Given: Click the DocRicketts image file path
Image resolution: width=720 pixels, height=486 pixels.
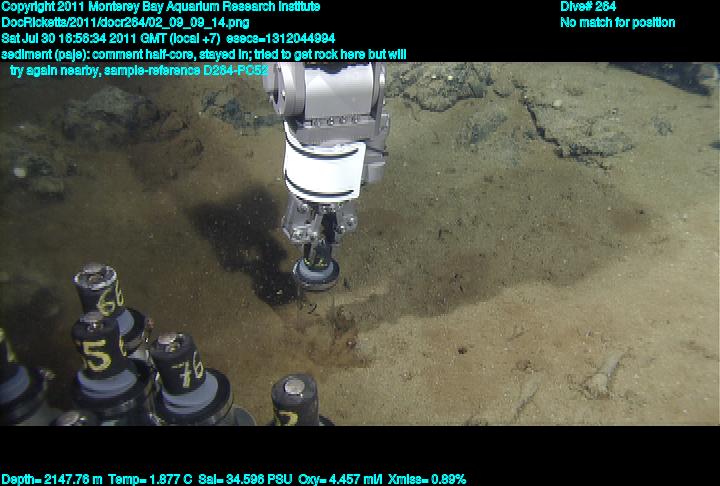Looking at the screenshot, I should [x=126, y=22].
